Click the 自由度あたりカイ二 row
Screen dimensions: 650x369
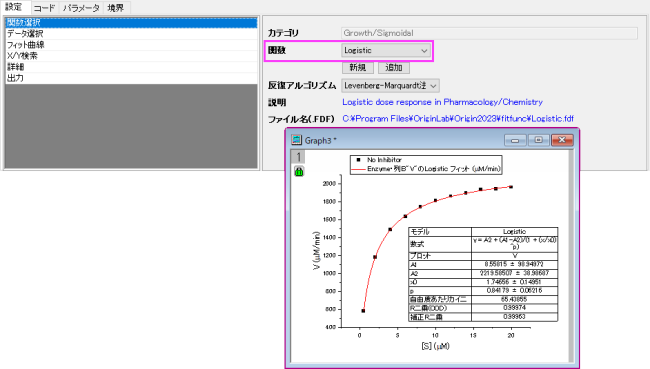[483, 299]
